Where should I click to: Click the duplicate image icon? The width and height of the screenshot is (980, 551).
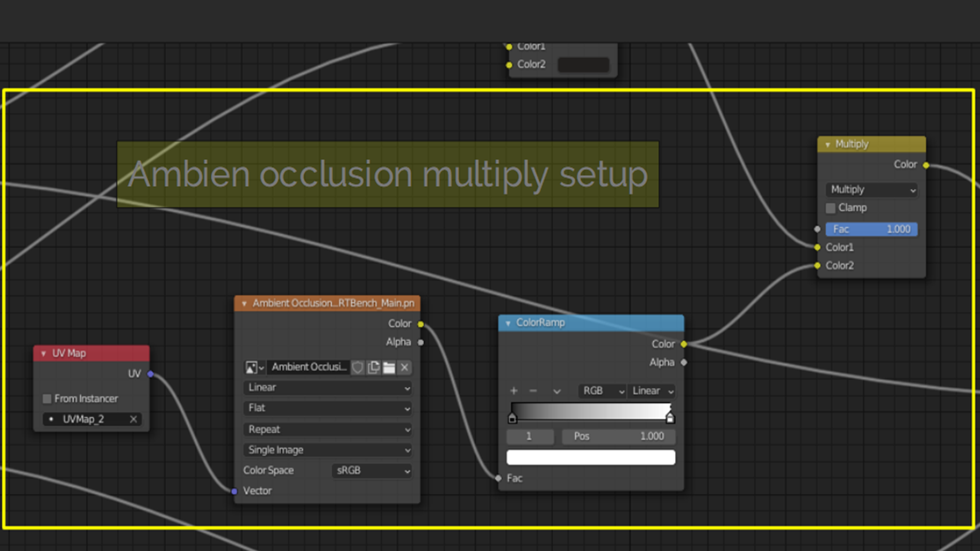click(x=374, y=367)
